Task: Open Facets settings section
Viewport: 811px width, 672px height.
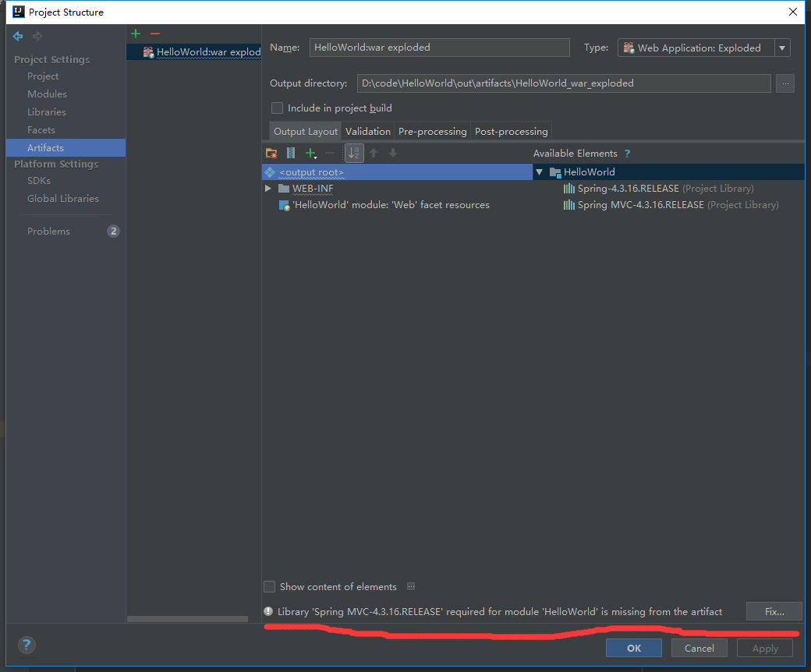Action: tap(41, 129)
